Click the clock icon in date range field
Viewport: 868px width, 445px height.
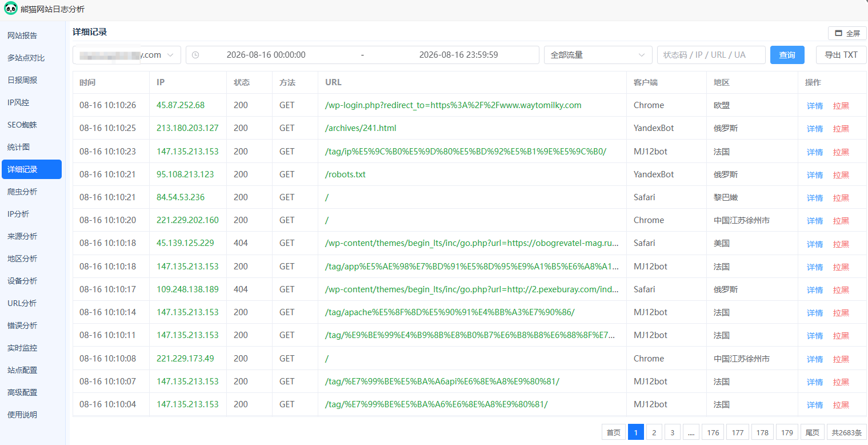195,55
